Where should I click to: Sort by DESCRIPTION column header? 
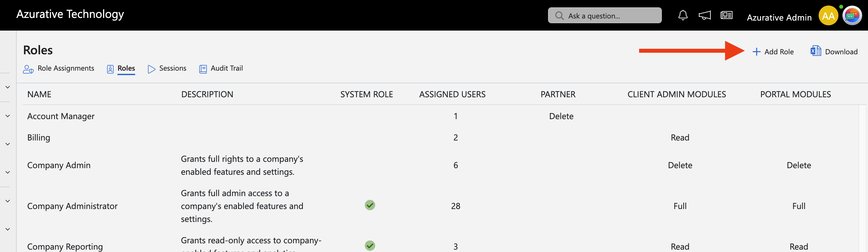207,94
